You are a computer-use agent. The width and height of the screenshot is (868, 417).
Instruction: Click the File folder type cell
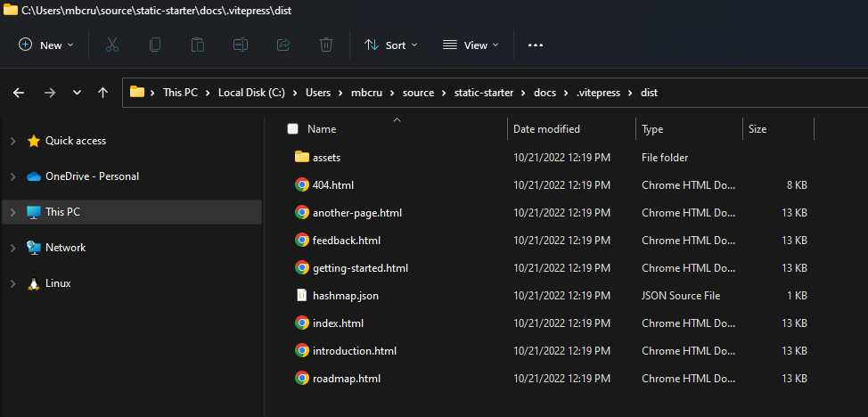coord(665,158)
